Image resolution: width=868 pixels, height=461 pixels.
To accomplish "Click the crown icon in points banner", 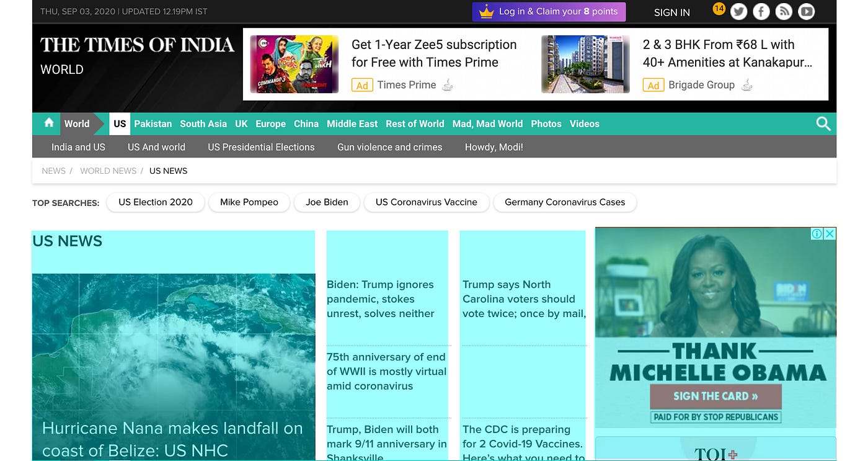I will [x=487, y=12].
